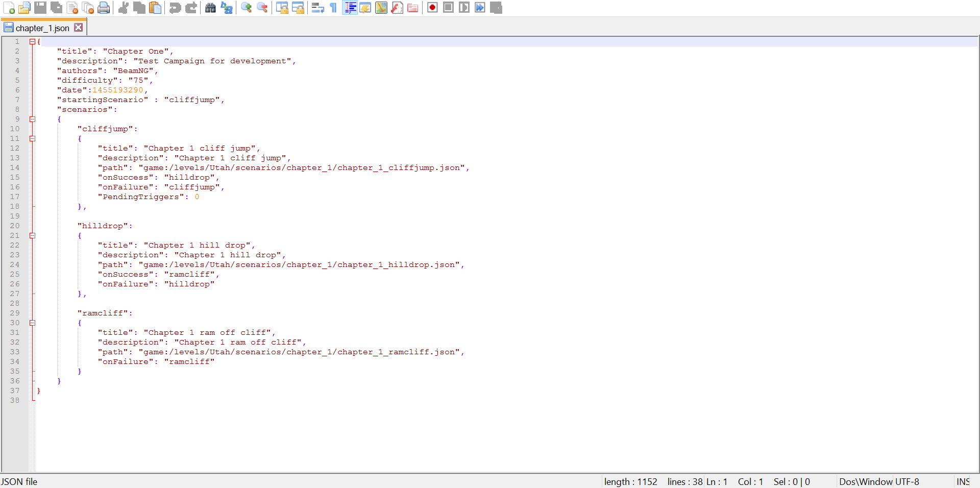Collapse the root fold on line 1
The image size is (980, 488).
(x=32, y=41)
